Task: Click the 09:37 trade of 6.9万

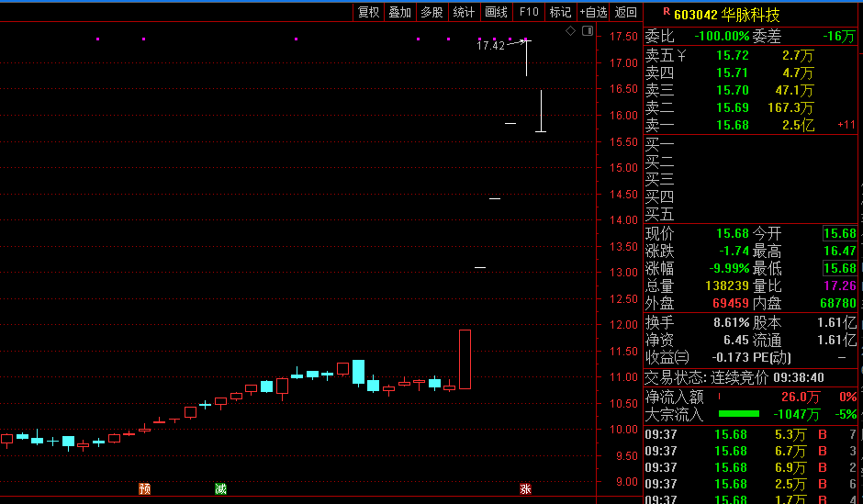Action: [751, 467]
